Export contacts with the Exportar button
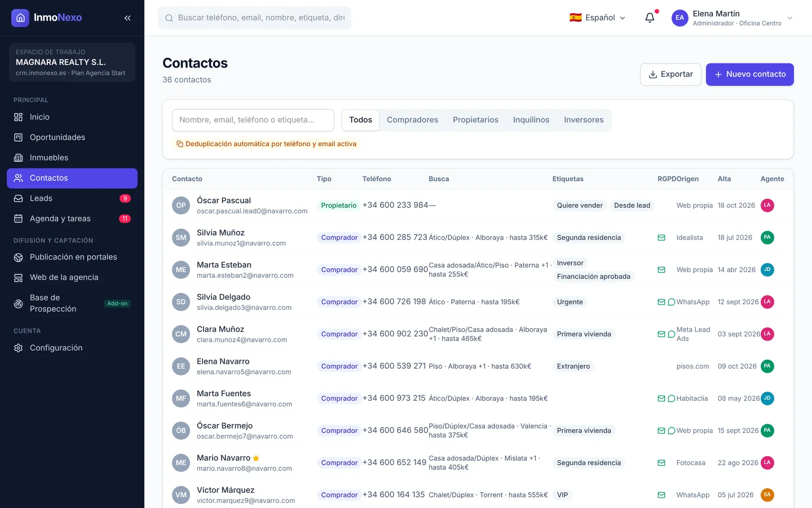Image resolution: width=812 pixels, height=508 pixels. [670, 74]
